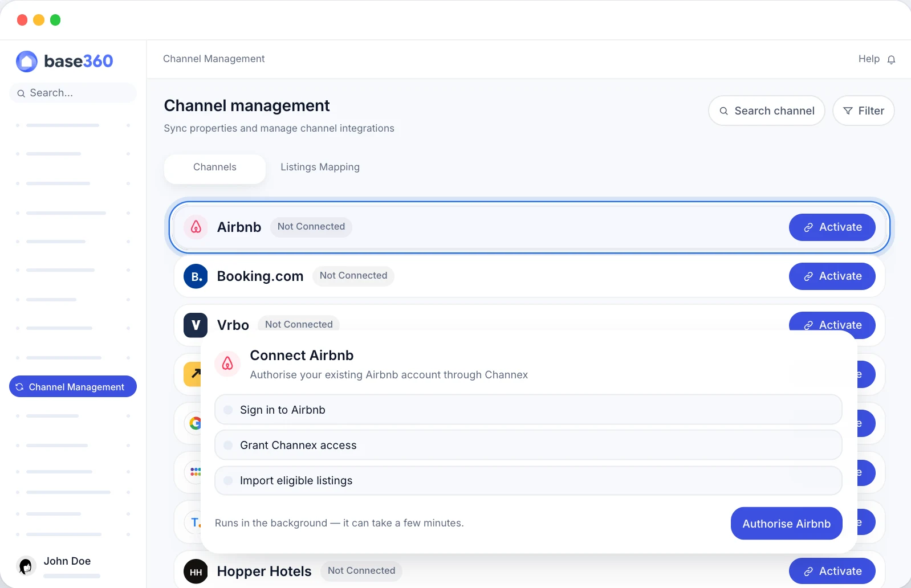Select the Sign in to Airbnb step

coord(528,410)
